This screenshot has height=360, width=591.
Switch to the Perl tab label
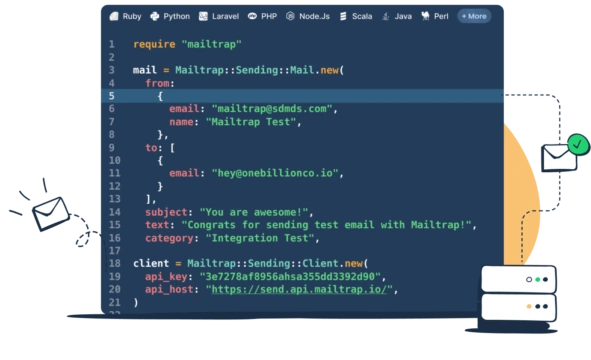pyautogui.click(x=441, y=17)
